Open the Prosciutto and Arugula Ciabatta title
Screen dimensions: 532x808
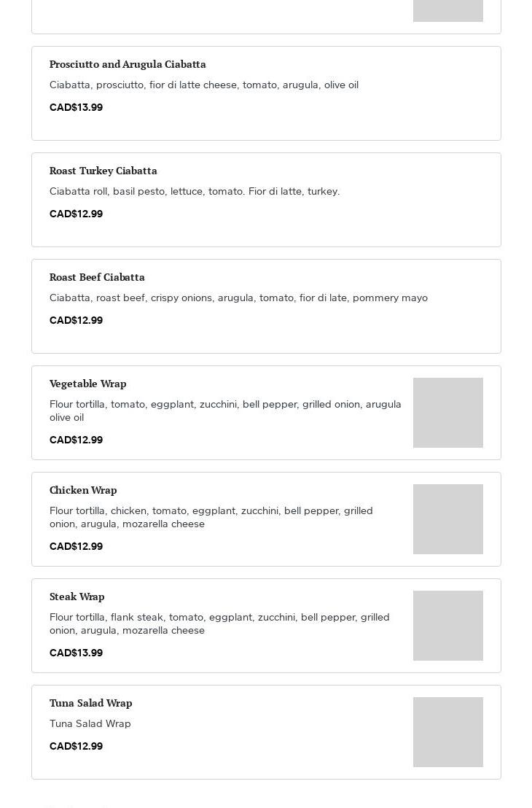[128, 64]
